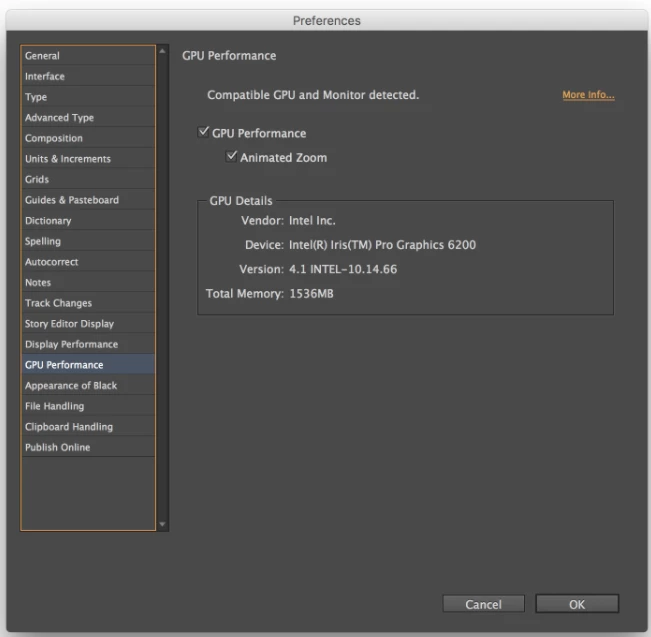This screenshot has width=651, height=637.
Task: Click the category list scroll-up arrow
Action: point(162,51)
